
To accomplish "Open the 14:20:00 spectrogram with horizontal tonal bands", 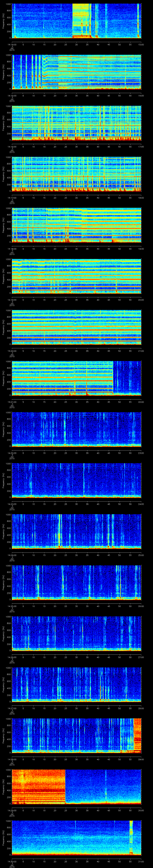I will coord(77,327).
